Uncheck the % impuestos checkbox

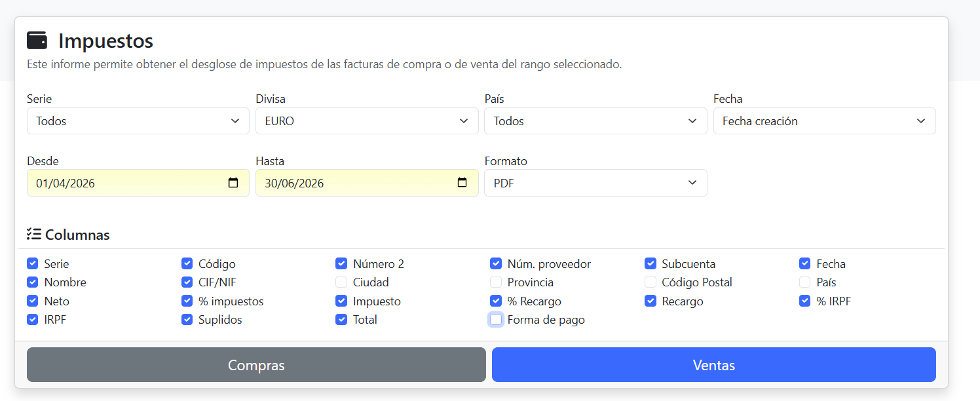click(187, 301)
